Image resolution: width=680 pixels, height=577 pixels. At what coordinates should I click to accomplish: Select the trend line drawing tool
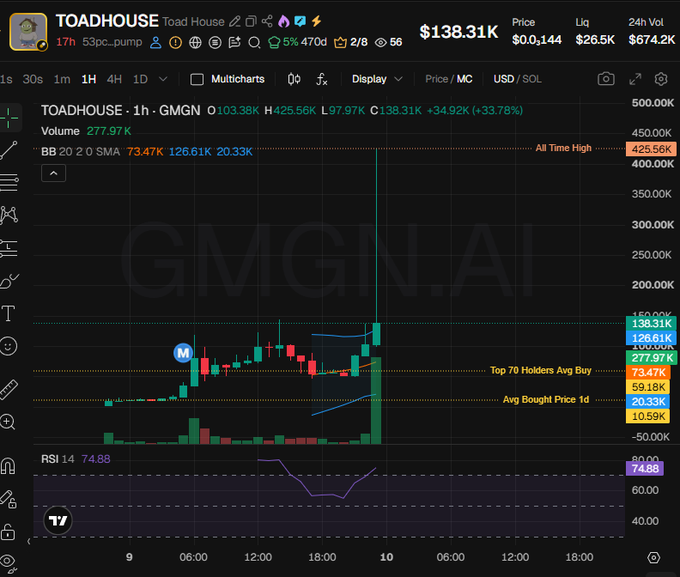point(9,150)
